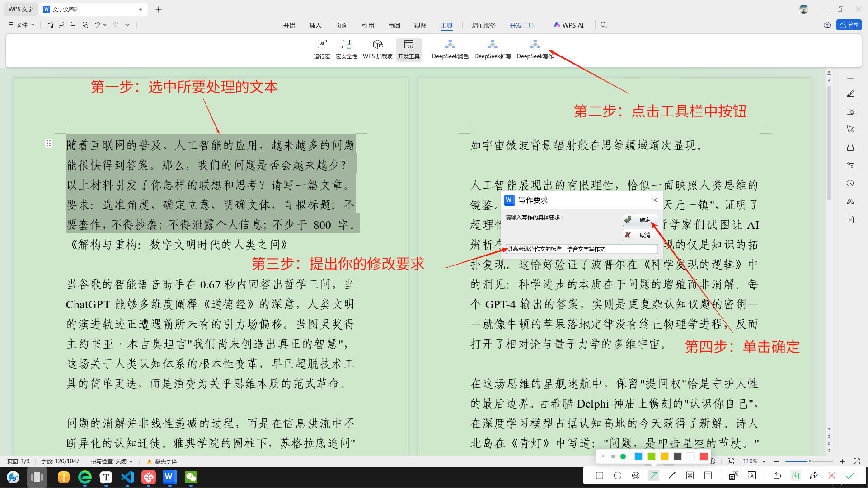Select the text annotation tool
868x488 pixels.
click(708, 476)
